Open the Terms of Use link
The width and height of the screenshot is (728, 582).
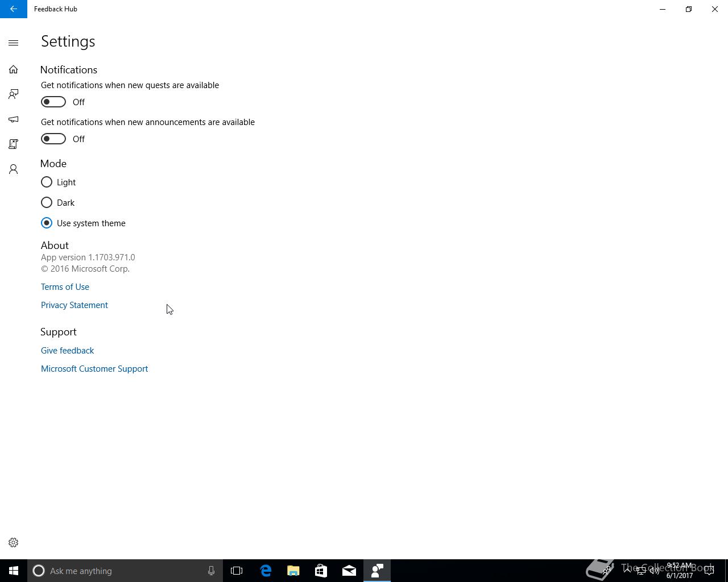(x=65, y=287)
